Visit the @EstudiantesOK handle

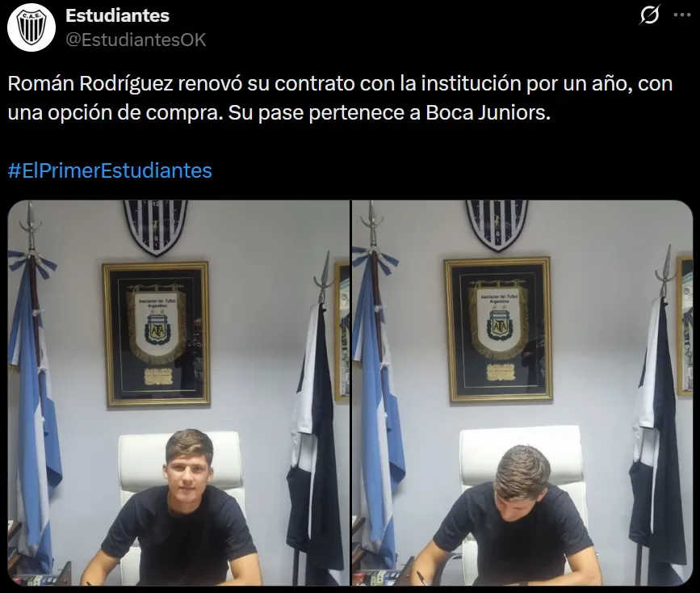tap(136, 40)
